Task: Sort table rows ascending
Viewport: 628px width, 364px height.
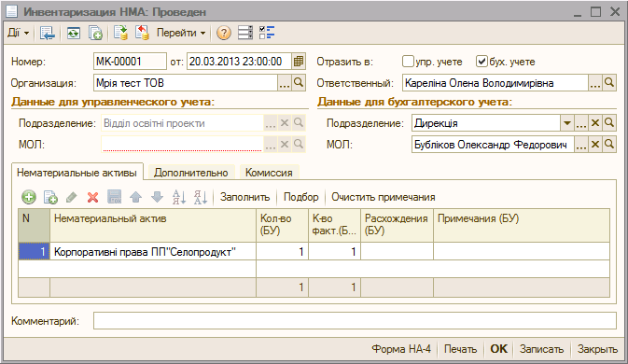Action: (178, 197)
